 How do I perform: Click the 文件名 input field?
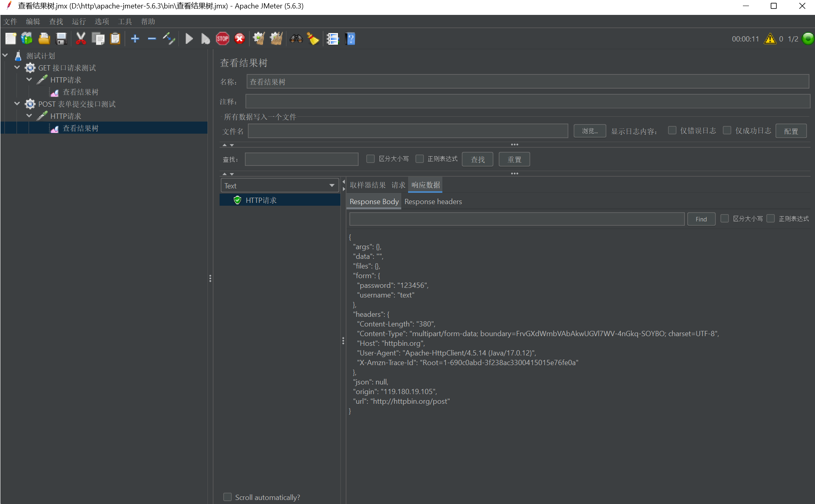click(408, 131)
